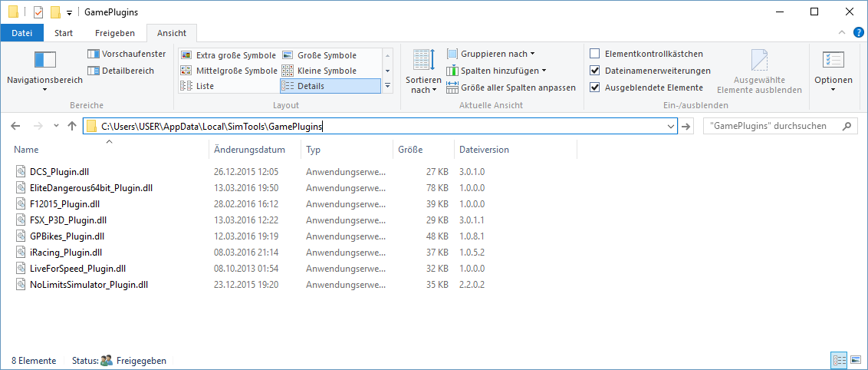Click the address bar go arrow
Screen dimensions: 868x370
click(x=686, y=127)
